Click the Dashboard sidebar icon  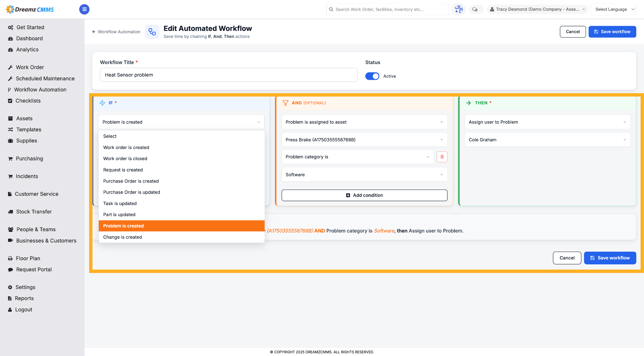pos(10,39)
